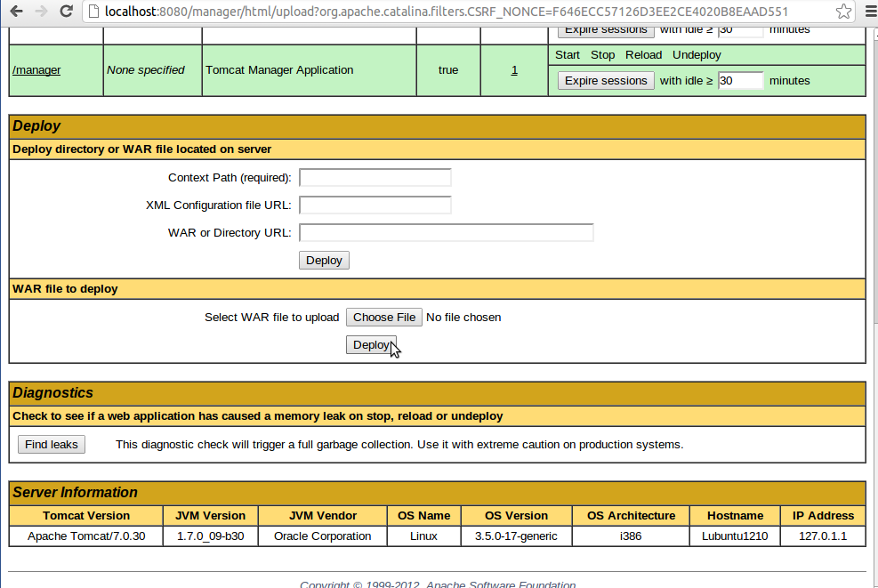Click the 'Select WAR file to upload' label
Viewport: 878px width, 588px height.
pos(271,317)
